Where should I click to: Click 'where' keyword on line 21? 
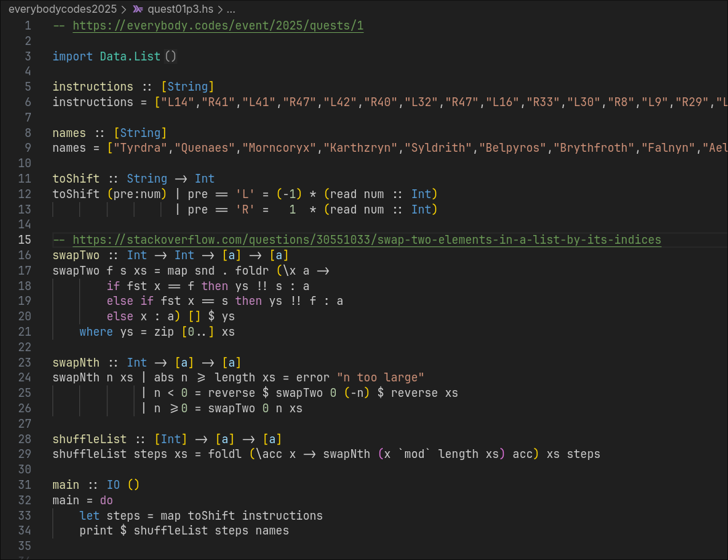(x=96, y=332)
